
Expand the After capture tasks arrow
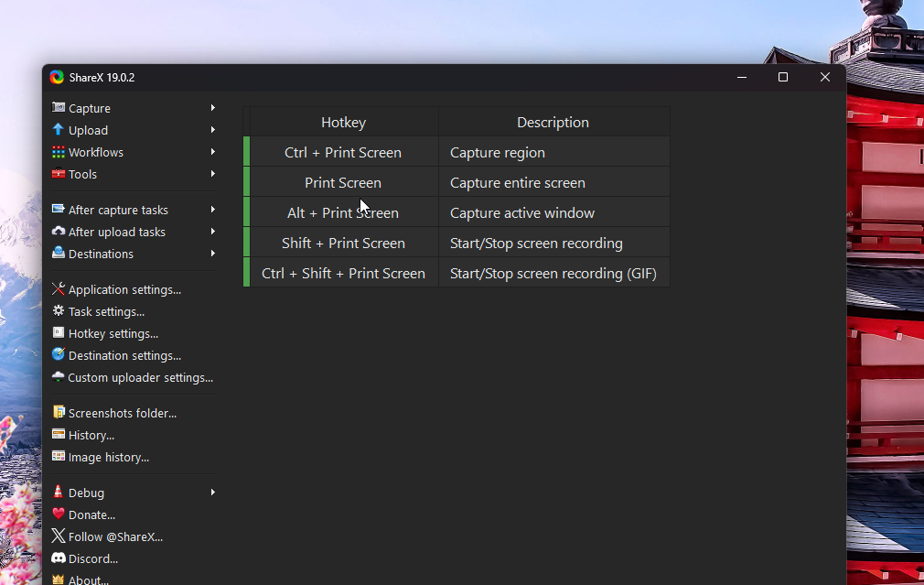[x=213, y=210]
